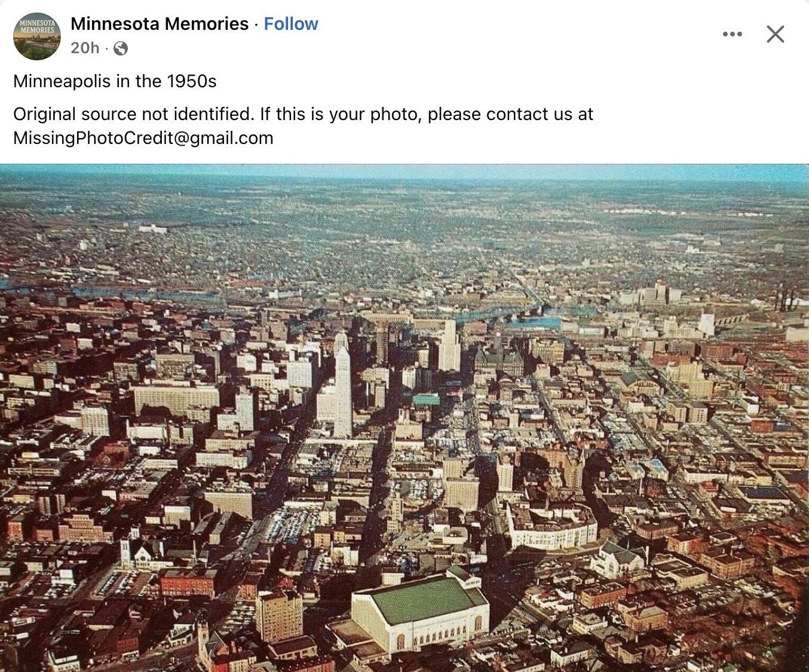
Task: Open the three-dot more options menu
Action: [x=732, y=34]
